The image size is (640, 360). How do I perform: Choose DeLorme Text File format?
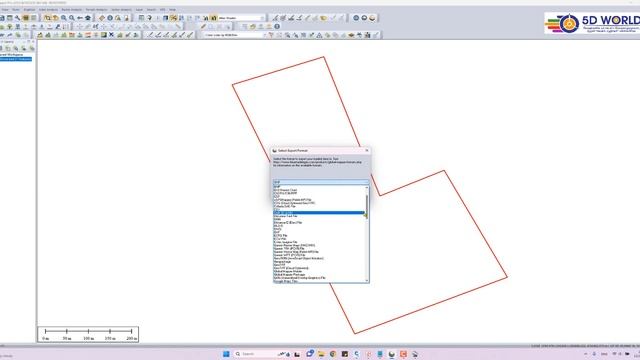click(x=285, y=216)
